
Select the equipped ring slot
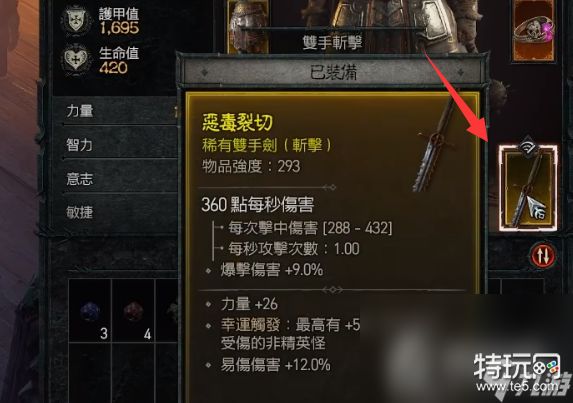click(x=534, y=30)
